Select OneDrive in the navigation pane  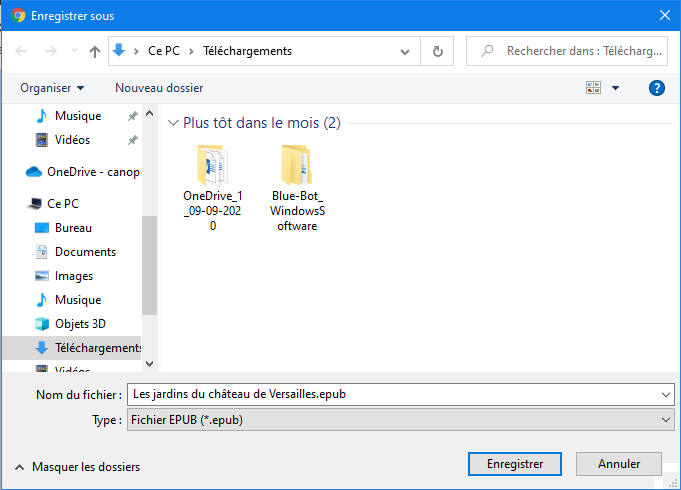pyautogui.click(x=92, y=171)
